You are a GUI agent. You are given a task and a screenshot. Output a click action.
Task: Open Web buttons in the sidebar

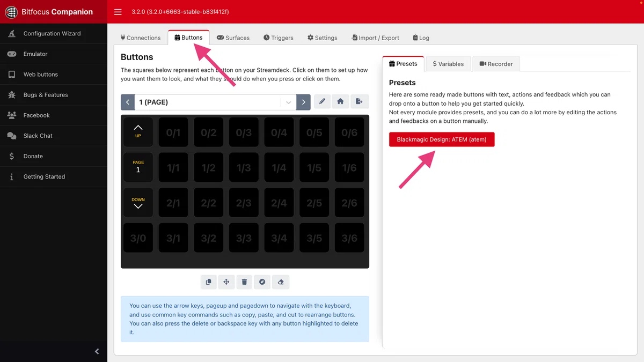point(54,74)
